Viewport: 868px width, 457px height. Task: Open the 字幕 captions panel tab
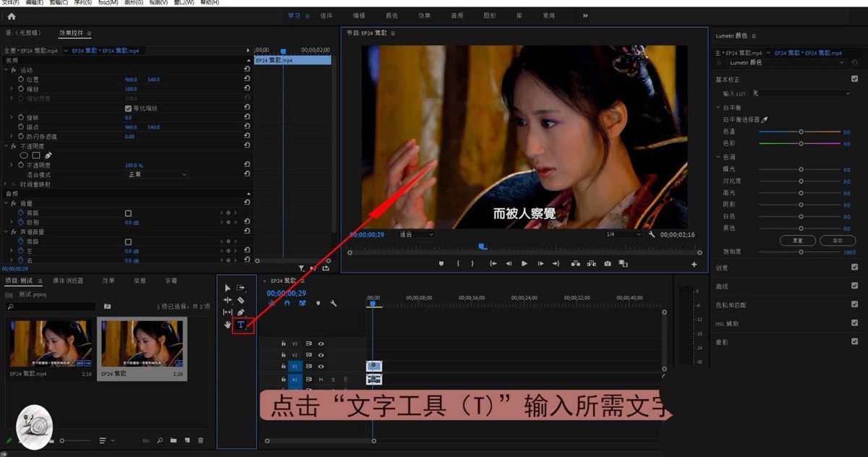pyautogui.click(x=171, y=281)
